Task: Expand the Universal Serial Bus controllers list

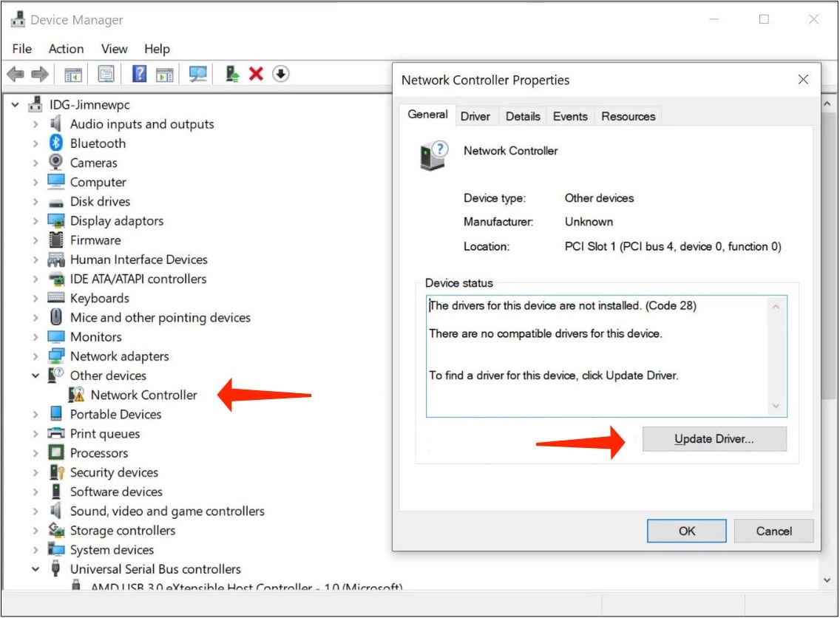Action: [35, 569]
